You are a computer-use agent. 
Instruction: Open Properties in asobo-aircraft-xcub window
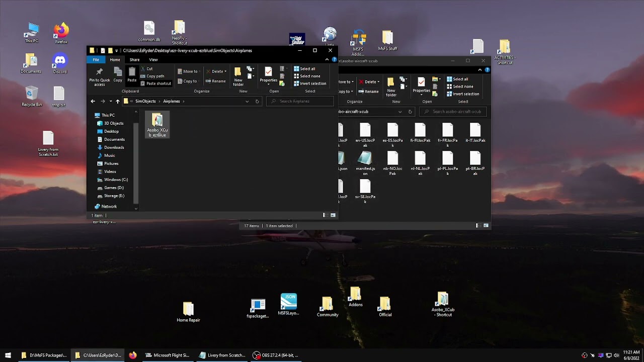point(421,85)
